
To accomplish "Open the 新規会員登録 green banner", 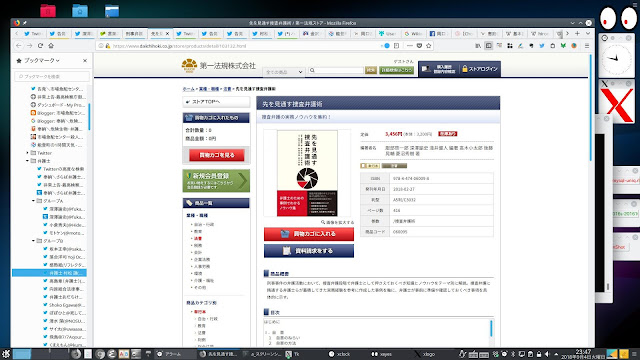I will [216, 180].
